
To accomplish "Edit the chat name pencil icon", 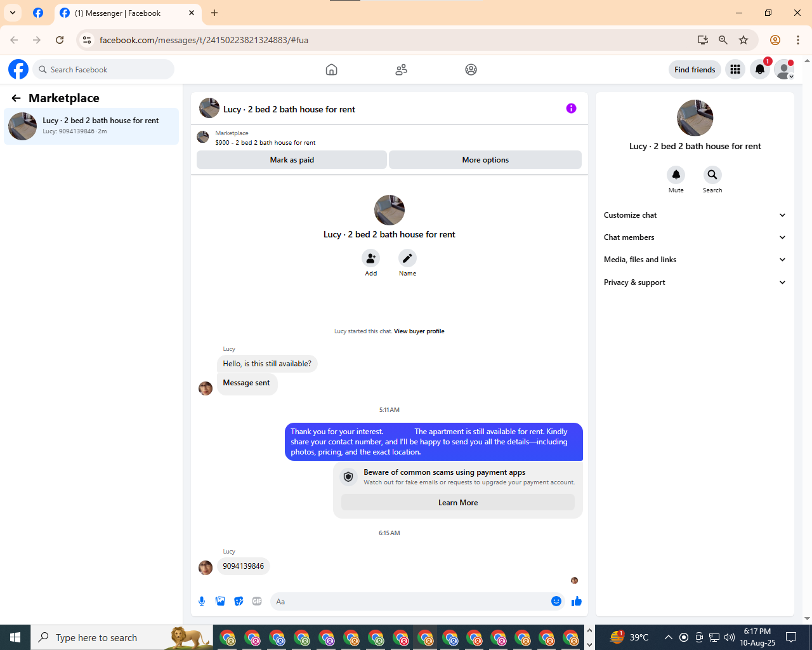I will pos(407,258).
